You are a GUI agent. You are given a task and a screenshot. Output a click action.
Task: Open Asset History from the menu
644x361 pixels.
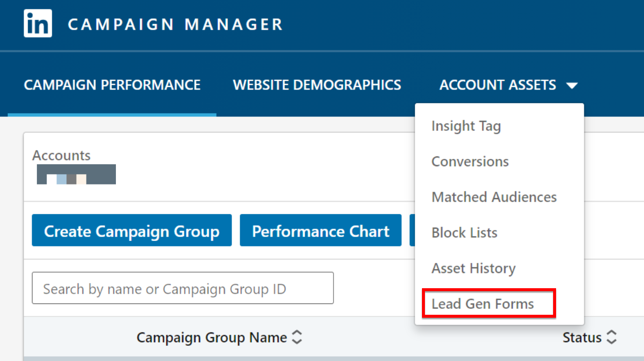pyautogui.click(x=473, y=269)
